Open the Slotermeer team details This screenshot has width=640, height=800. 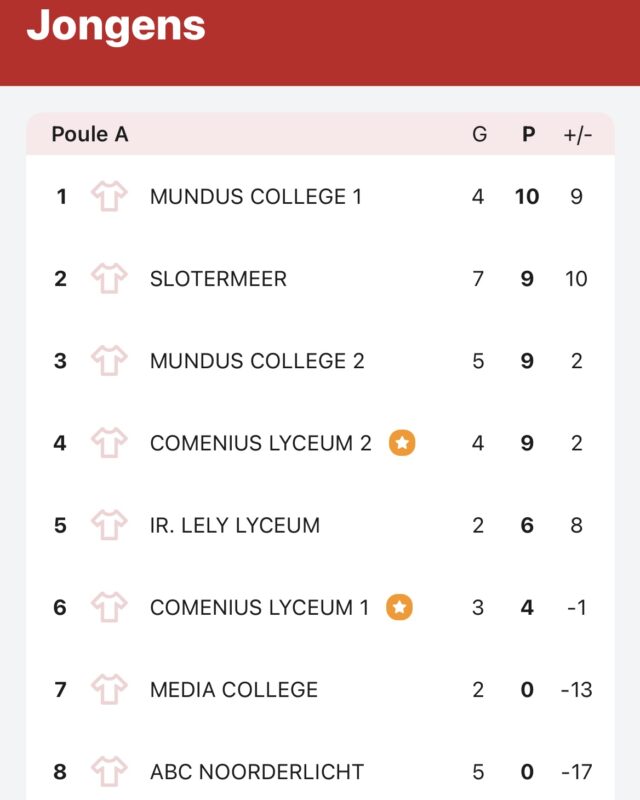[321, 279]
